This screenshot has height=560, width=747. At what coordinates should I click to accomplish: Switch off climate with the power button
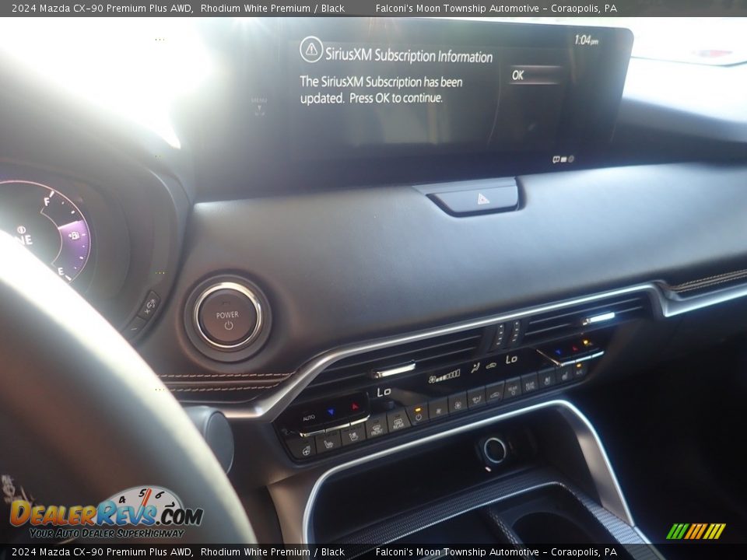(419, 415)
